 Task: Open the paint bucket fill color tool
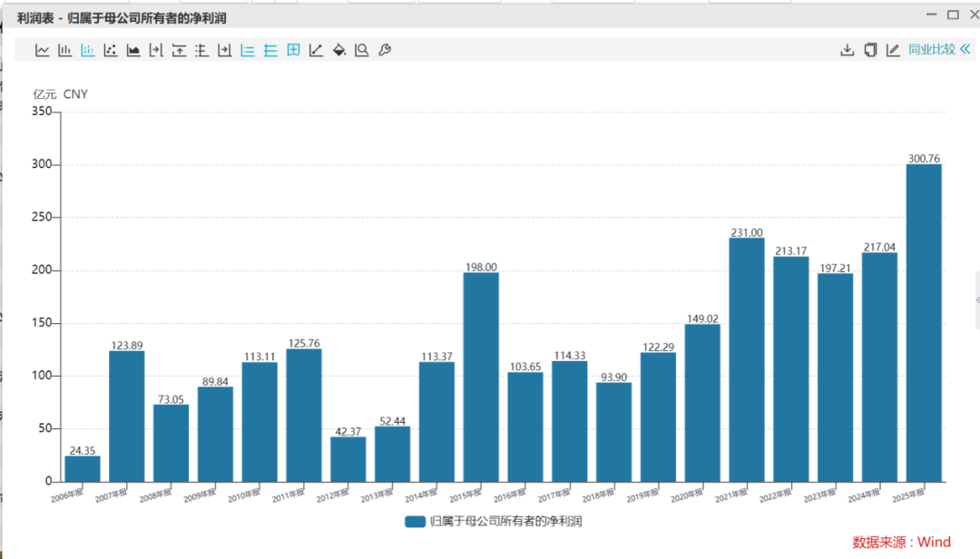click(339, 51)
